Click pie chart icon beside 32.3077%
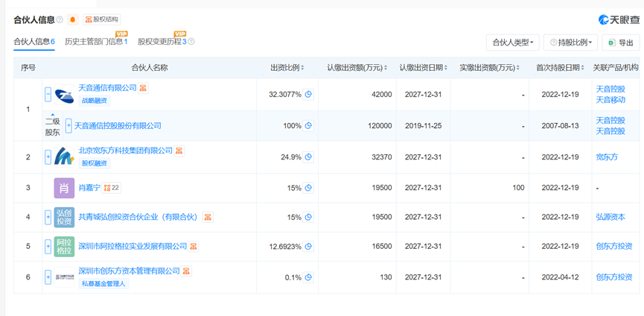This screenshot has width=644, height=316. pyautogui.click(x=308, y=95)
